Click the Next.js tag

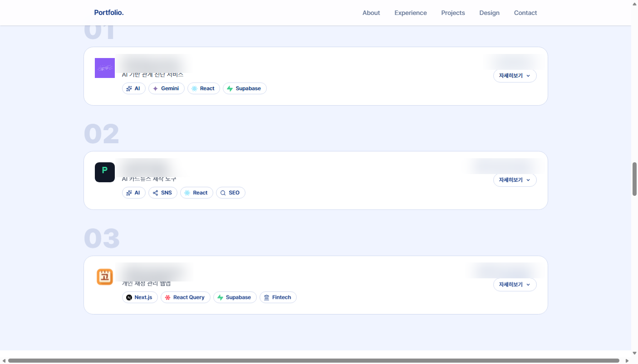point(140,297)
